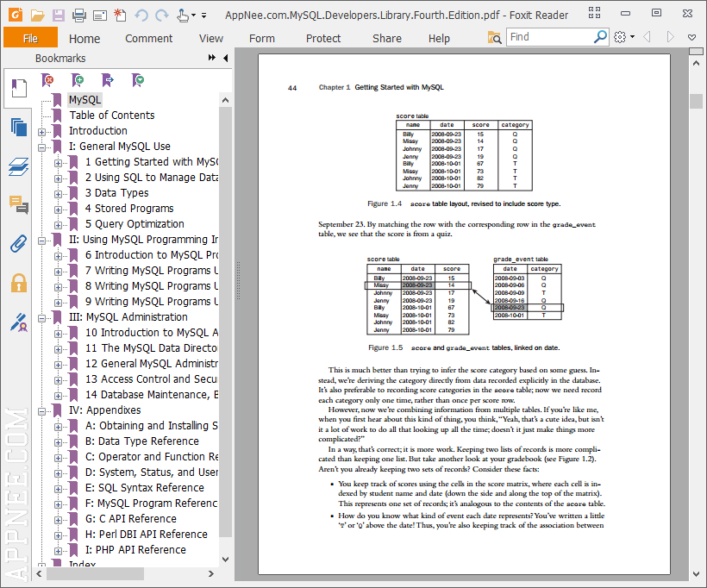
Task: Open the E: SQL Syntax Reference bookmark
Action: 144,488
